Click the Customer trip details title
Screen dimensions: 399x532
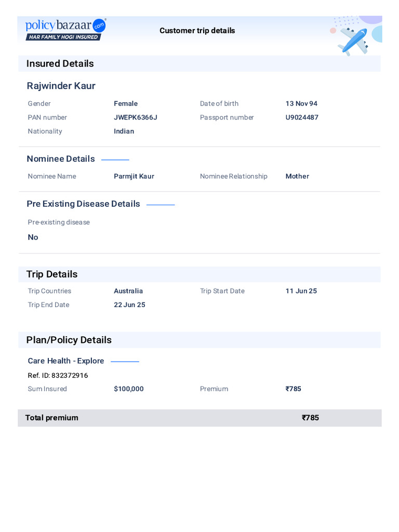[x=197, y=31]
